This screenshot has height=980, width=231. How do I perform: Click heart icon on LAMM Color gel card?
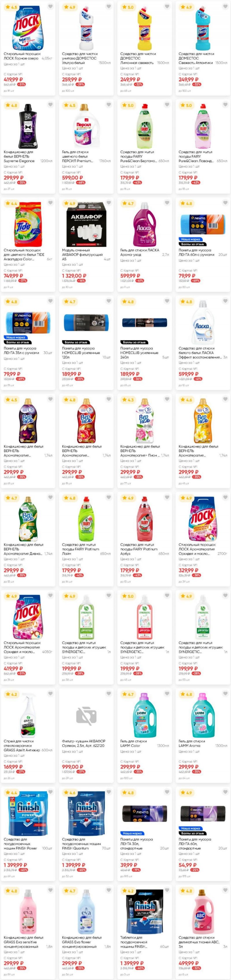167,694
